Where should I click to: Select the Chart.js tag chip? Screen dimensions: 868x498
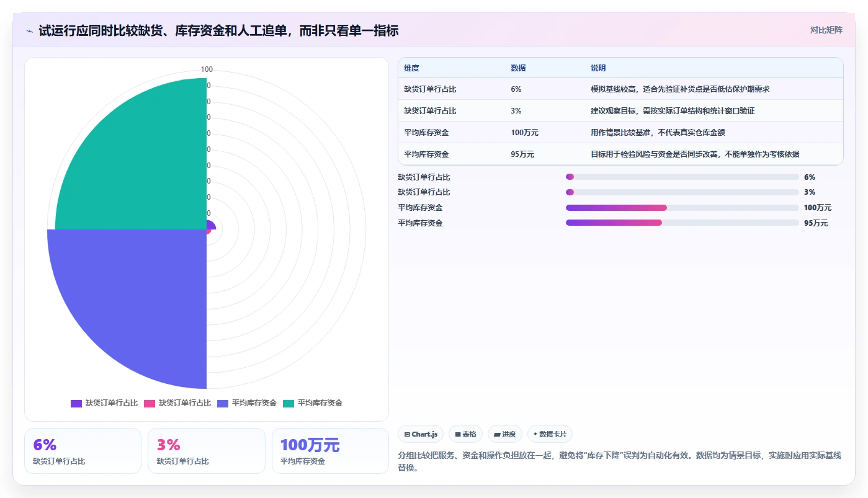(421, 434)
